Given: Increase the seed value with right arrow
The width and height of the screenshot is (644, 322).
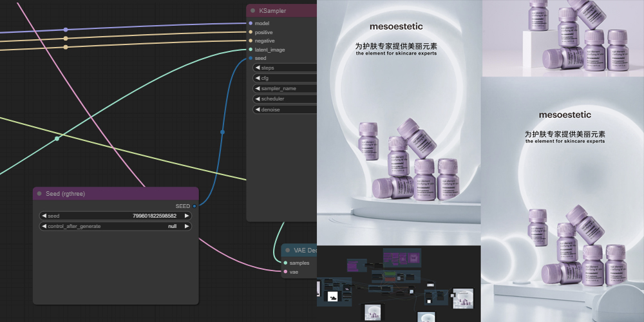Looking at the screenshot, I should click(x=187, y=216).
